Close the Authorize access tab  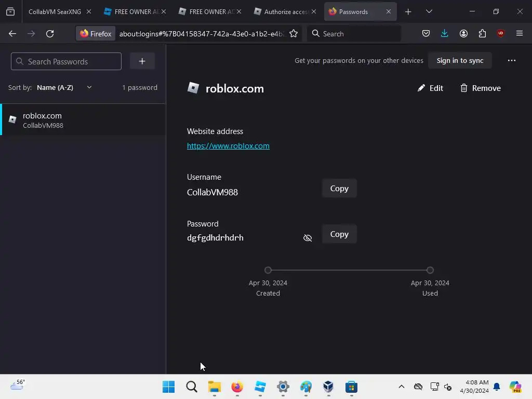point(314,11)
